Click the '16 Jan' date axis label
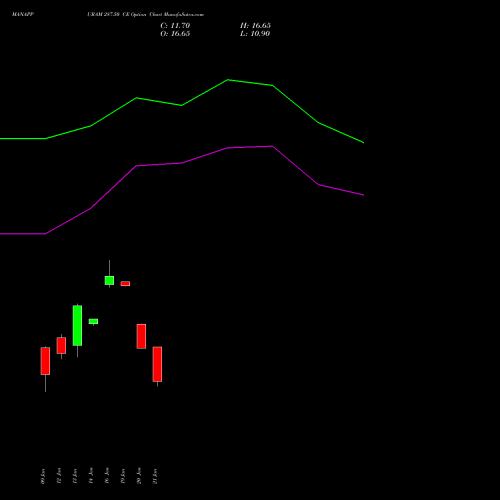This screenshot has height=500, width=500. [107, 476]
